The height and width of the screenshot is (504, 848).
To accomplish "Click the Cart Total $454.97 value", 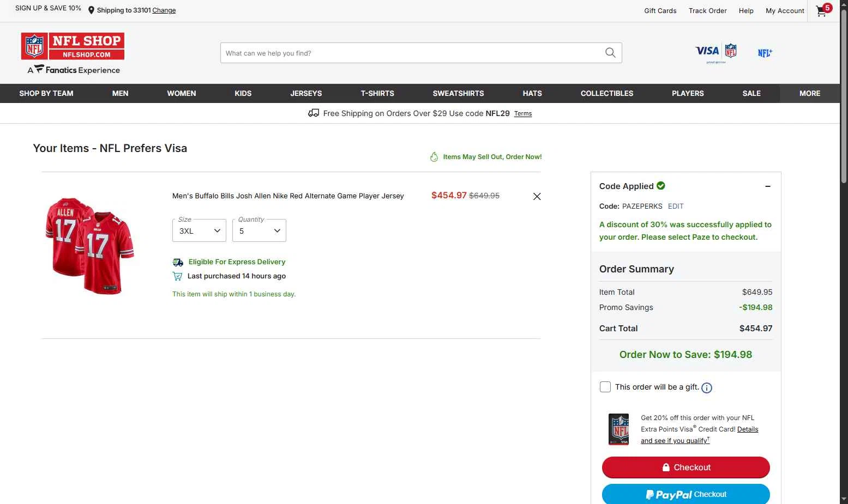I will tap(756, 329).
